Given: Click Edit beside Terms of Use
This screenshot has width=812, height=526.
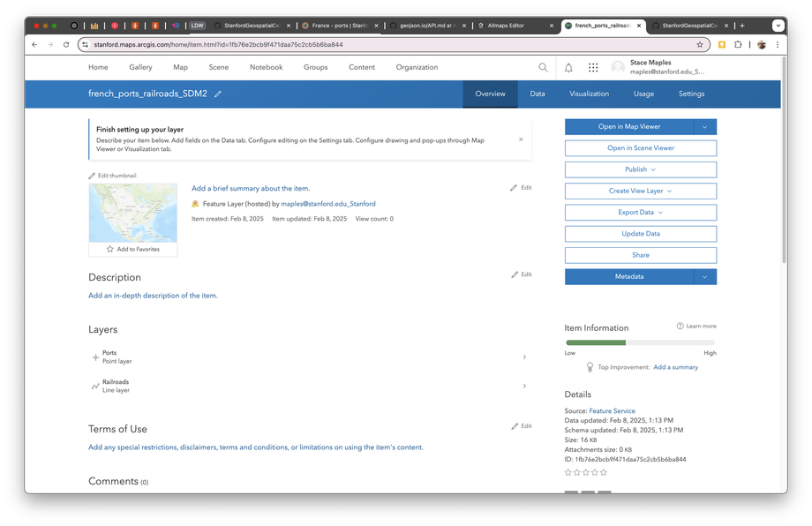Looking at the screenshot, I should (522, 426).
